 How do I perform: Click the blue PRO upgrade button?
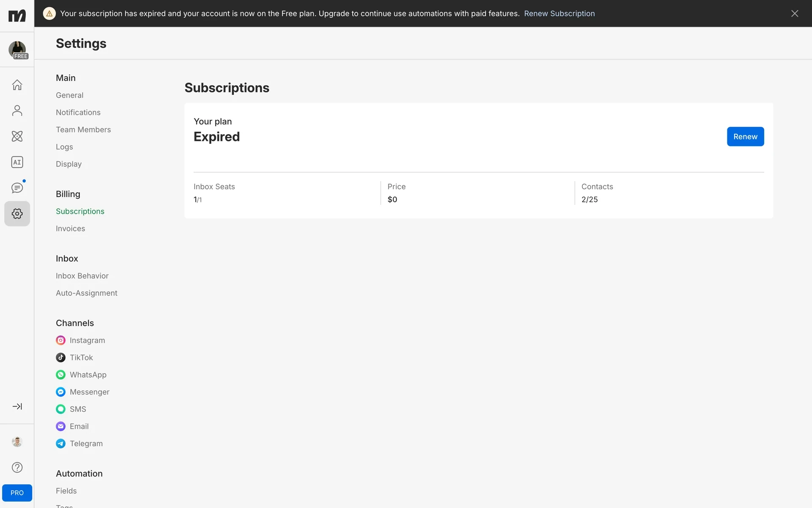point(17,493)
